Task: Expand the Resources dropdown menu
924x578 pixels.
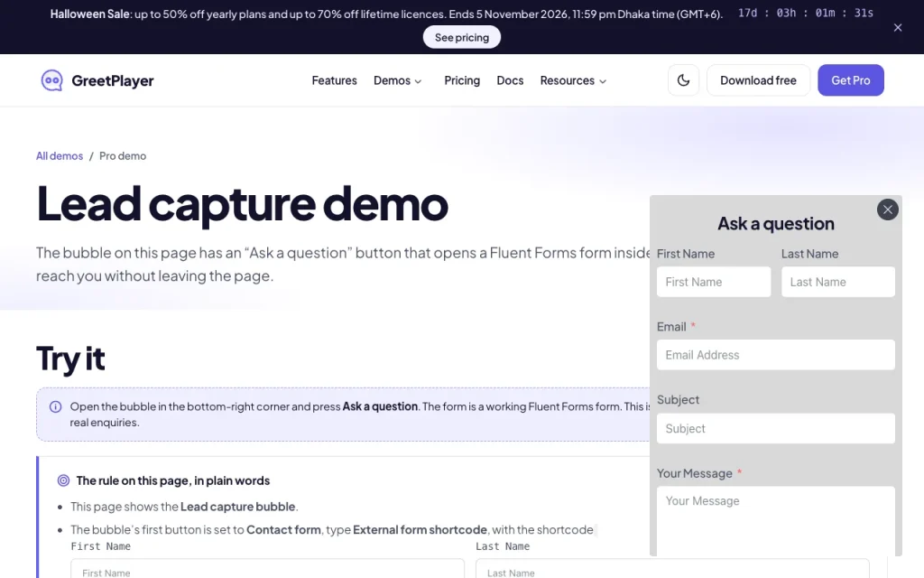Action: tap(573, 80)
